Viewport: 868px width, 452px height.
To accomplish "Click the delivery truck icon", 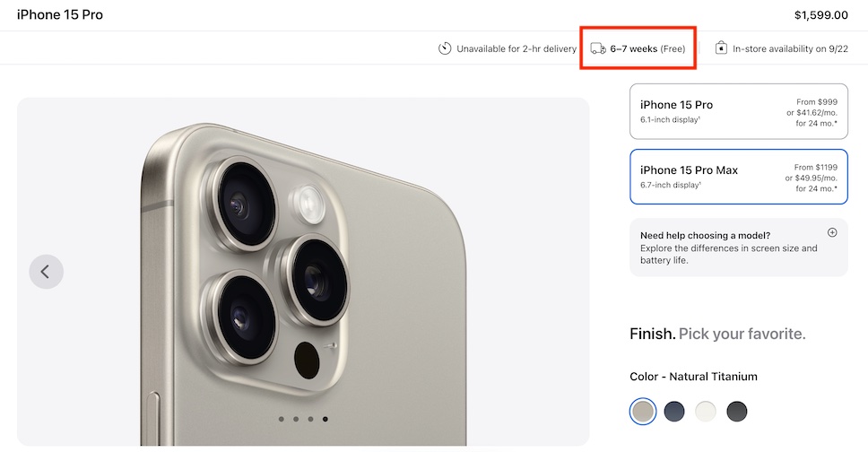I will coord(598,48).
